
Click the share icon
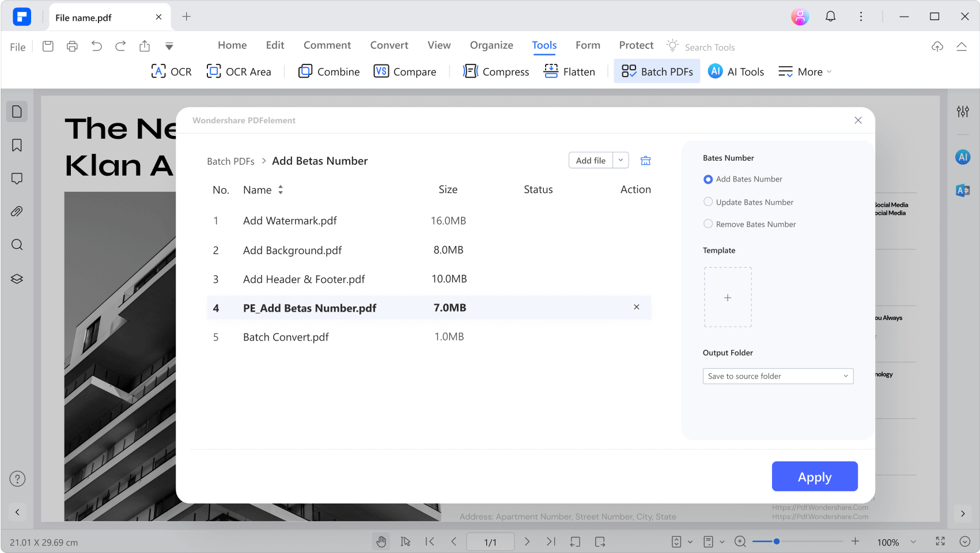[145, 46]
